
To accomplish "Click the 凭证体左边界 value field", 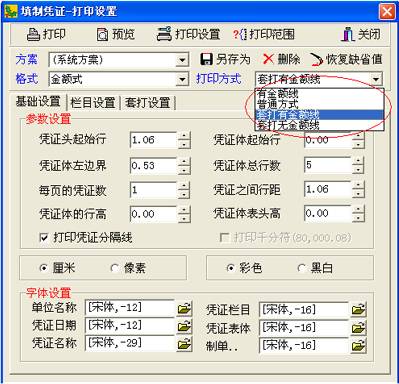I will pos(153,166).
